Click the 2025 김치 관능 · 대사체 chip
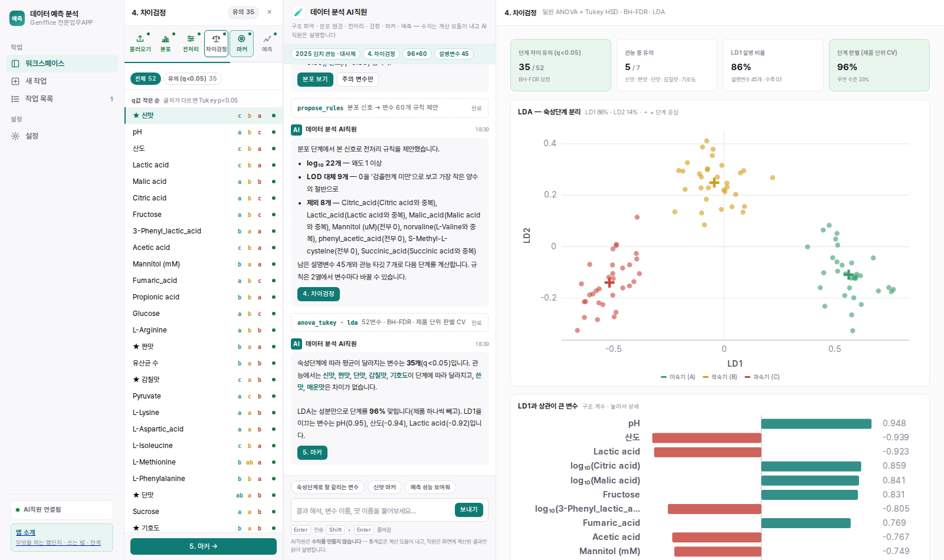 326,54
